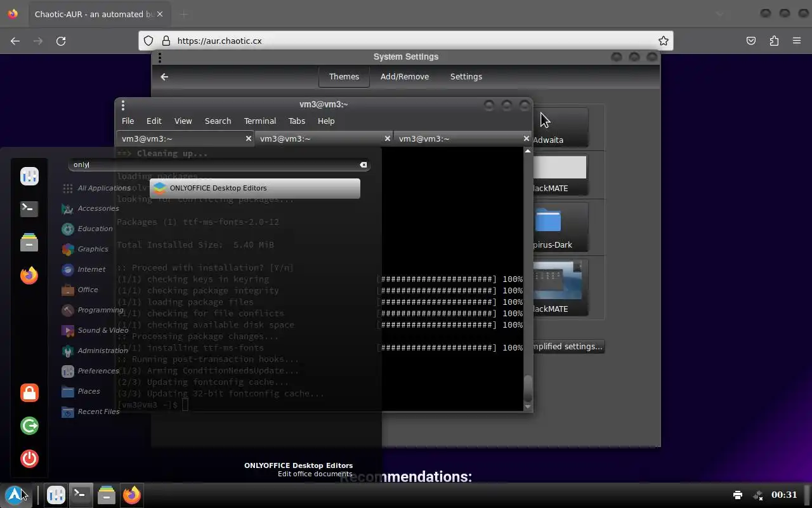Open Education category in menu
812x508 pixels.
coord(87,229)
